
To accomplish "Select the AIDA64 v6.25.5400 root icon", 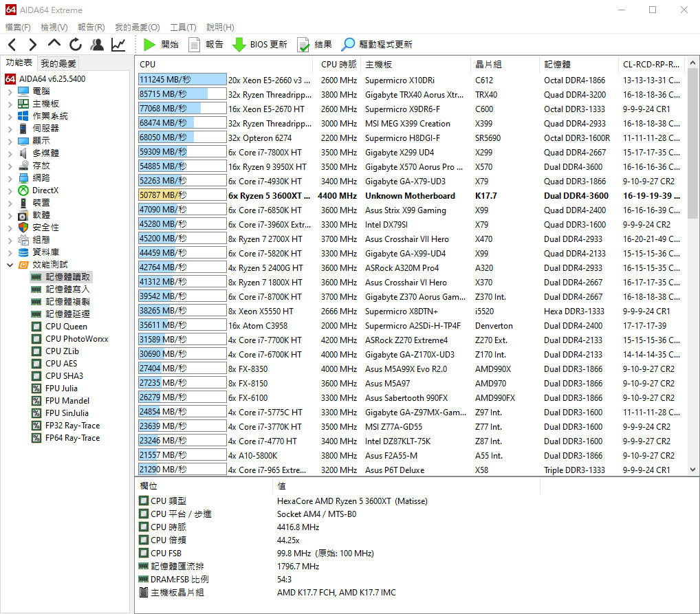I will click(x=10, y=79).
